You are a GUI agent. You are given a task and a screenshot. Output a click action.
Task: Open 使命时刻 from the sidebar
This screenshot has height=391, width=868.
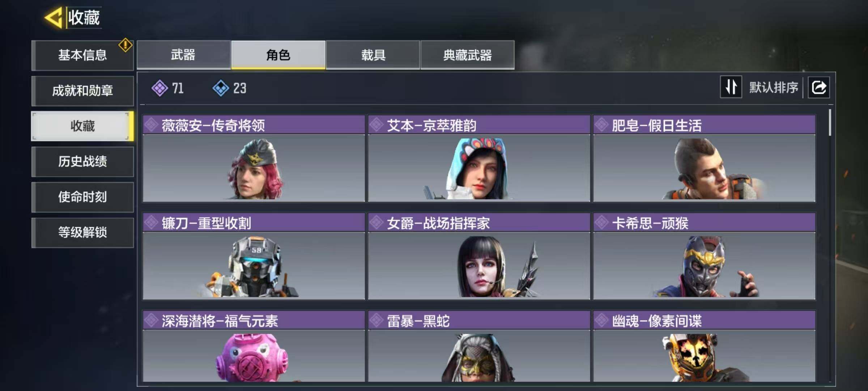(82, 197)
